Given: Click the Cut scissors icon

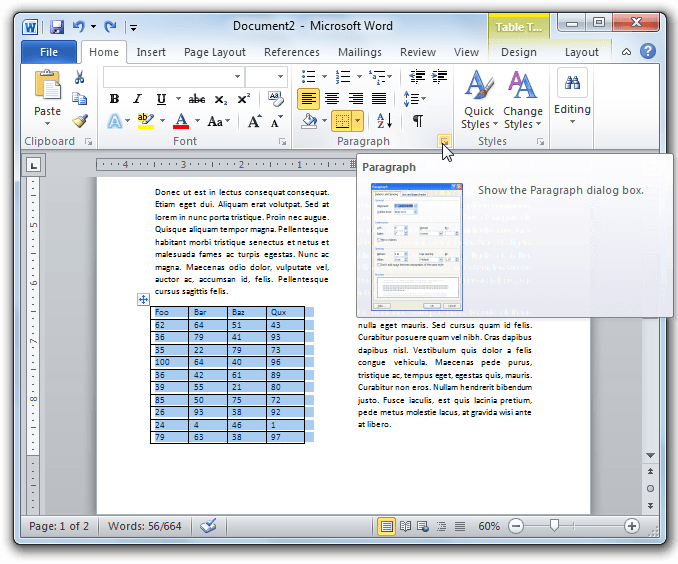Looking at the screenshot, I should click(79, 77).
